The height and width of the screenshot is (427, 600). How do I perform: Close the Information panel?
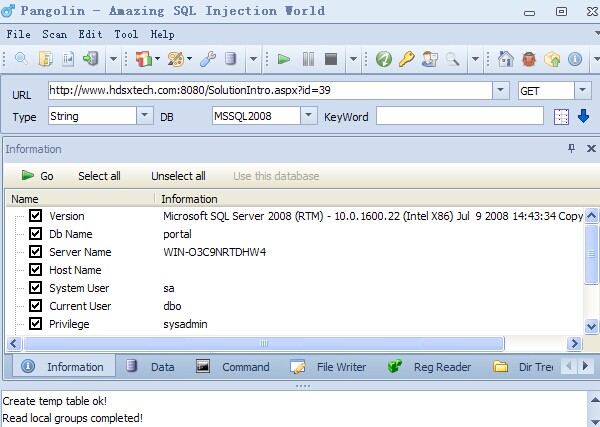click(591, 148)
